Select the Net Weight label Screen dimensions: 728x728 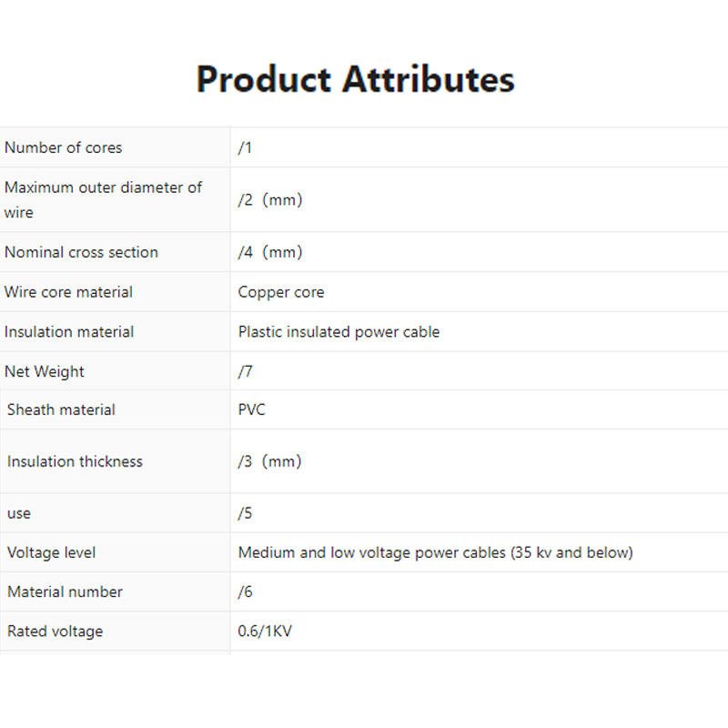point(44,372)
